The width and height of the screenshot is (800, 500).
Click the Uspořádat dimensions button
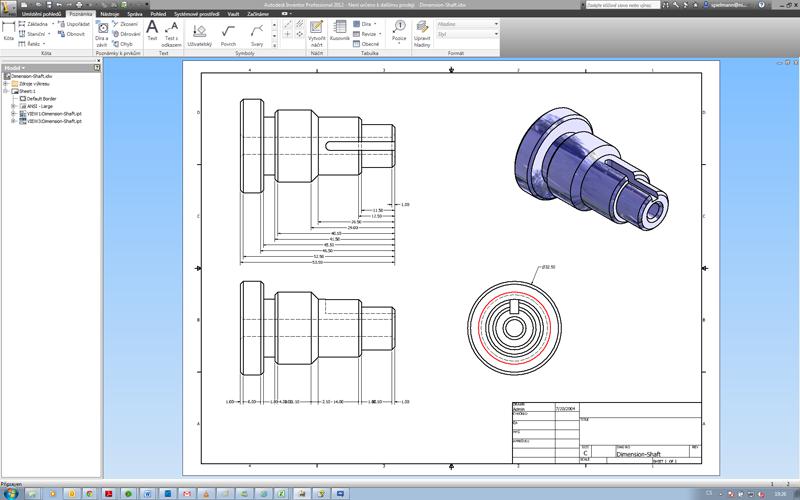click(76, 24)
